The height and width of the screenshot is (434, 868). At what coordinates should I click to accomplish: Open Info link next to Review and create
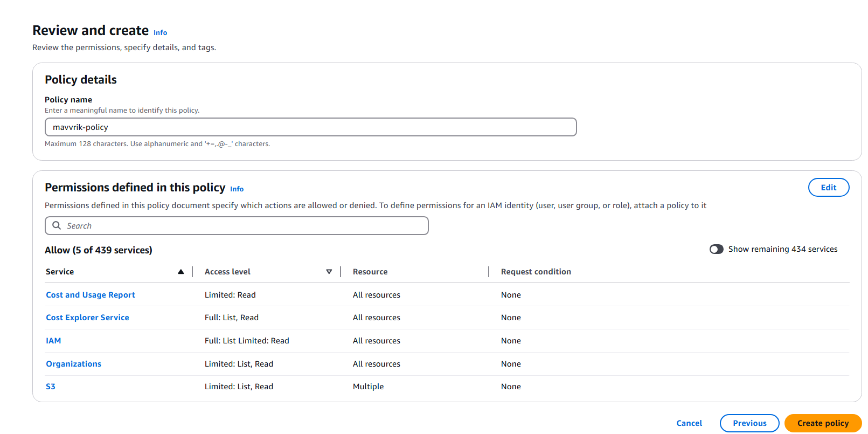coord(160,33)
